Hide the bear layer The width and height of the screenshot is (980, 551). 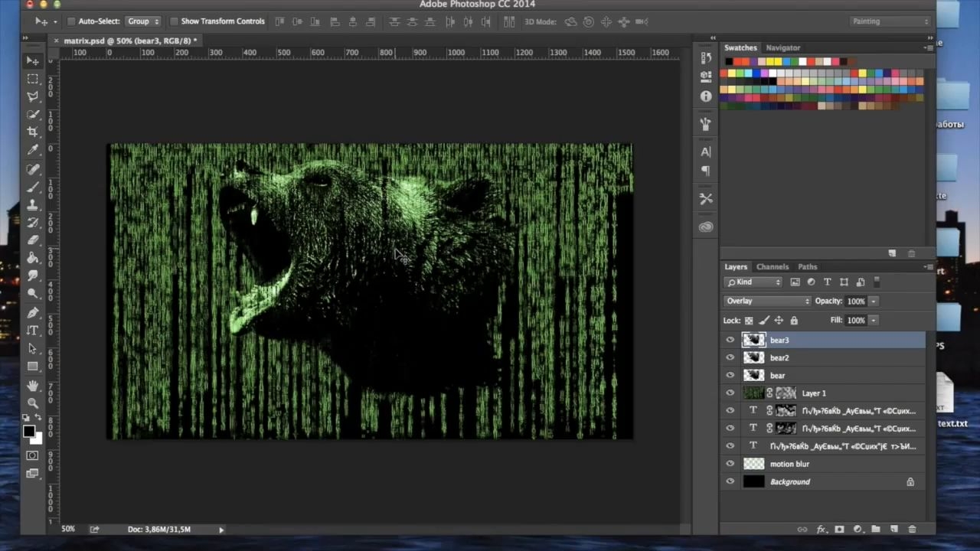pyautogui.click(x=730, y=376)
